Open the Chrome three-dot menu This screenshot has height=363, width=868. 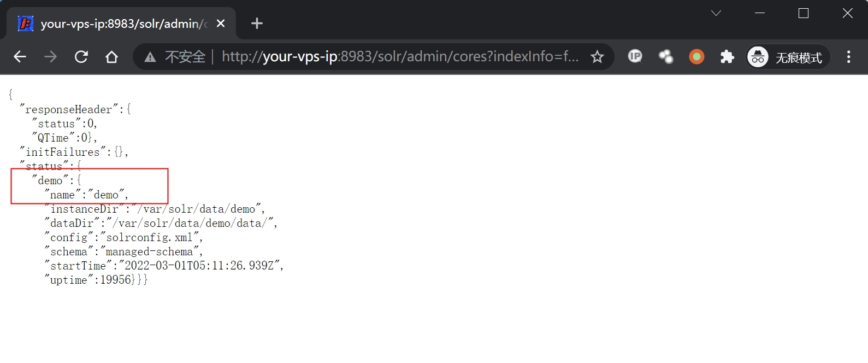[x=848, y=57]
